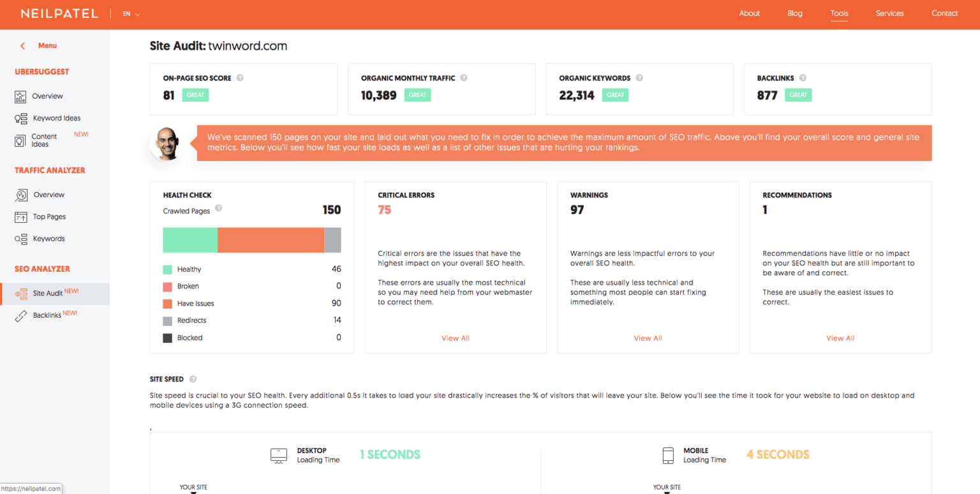Open the EN language dropdown
980x494 pixels.
click(131, 13)
